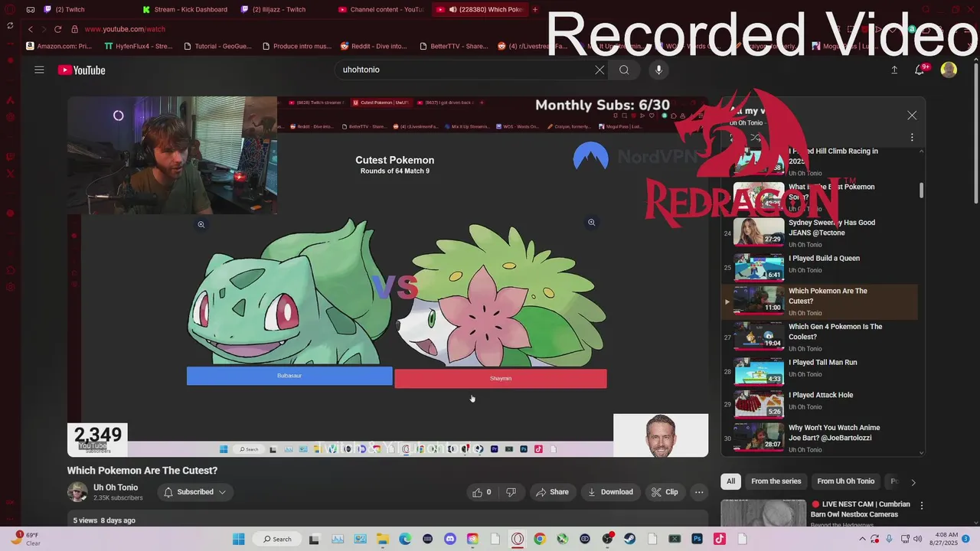Play I Played Attack Hole
The image size is (980, 551).
[819, 403]
